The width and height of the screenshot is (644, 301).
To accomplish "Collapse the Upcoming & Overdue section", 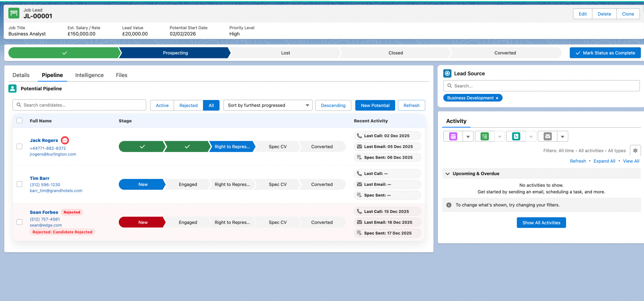I will click(448, 174).
